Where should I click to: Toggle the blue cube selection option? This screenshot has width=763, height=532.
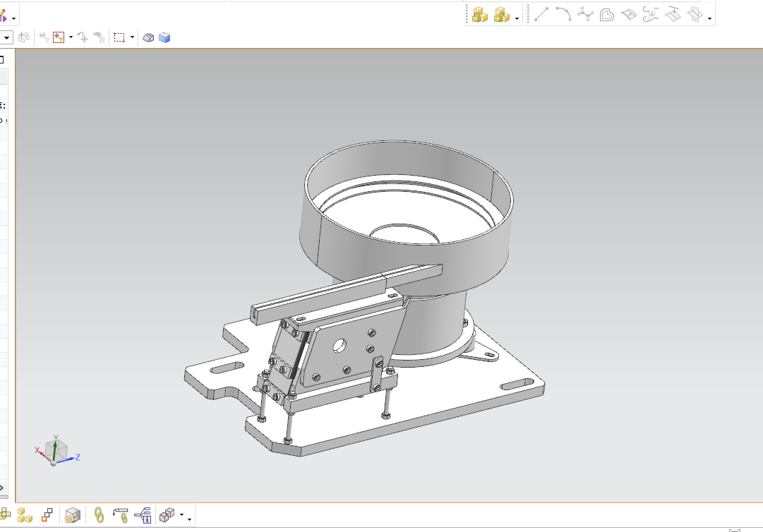164,37
